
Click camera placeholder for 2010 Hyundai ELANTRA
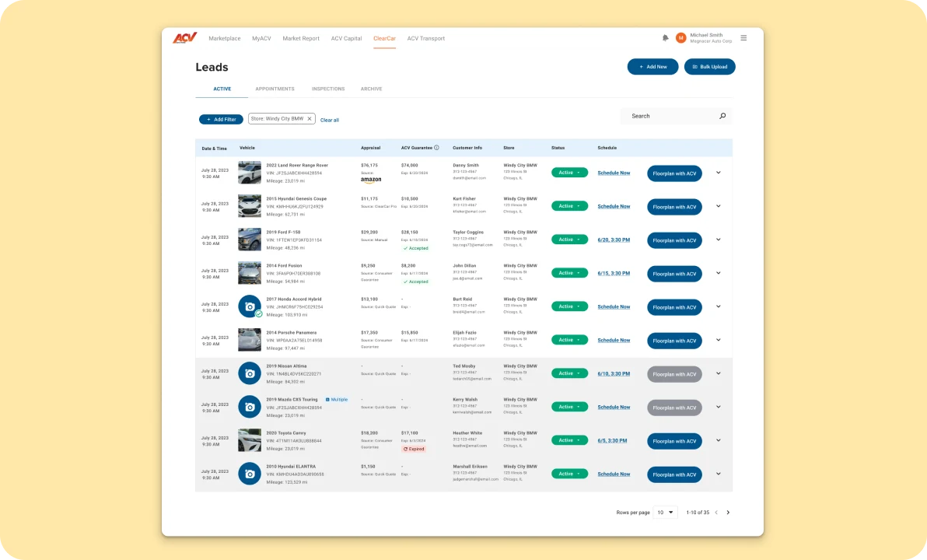coord(250,474)
